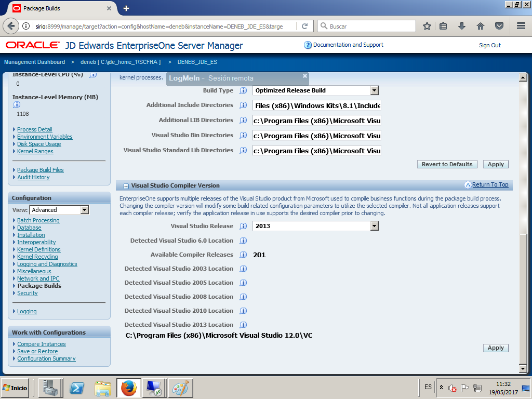Open Kernel Ranges link
532x399 pixels.
tap(35, 151)
